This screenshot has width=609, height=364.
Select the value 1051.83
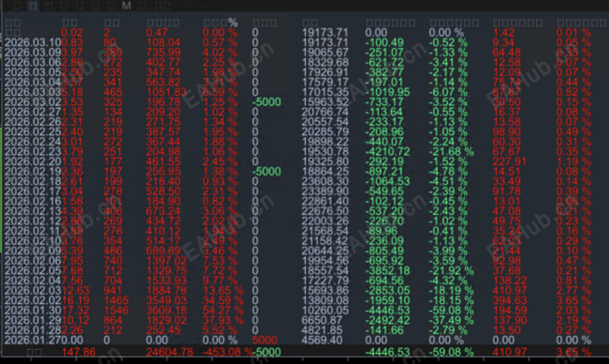[x=166, y=92]
